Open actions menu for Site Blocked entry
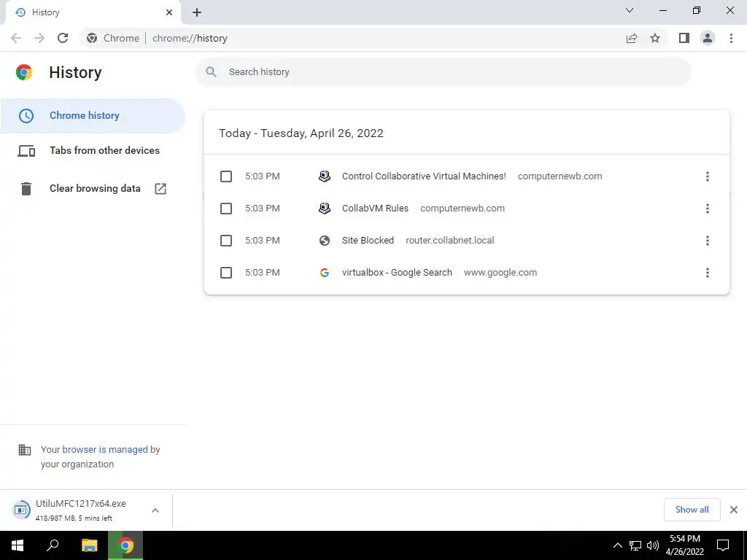 (708, 241)
